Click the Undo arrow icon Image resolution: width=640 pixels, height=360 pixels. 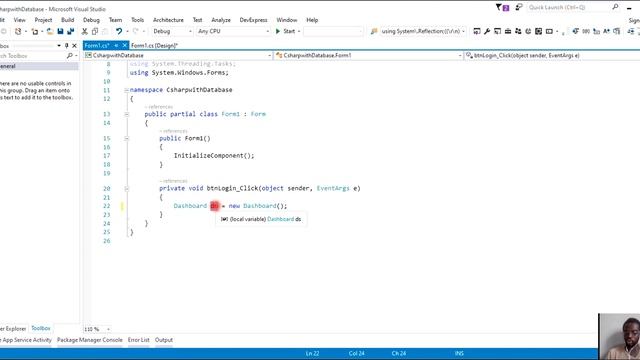[119, 31]
